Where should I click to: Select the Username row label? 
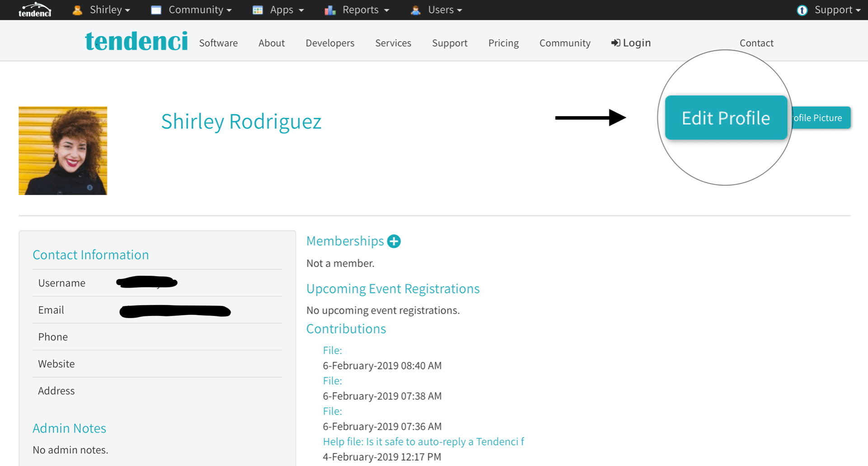coord(62,283)
